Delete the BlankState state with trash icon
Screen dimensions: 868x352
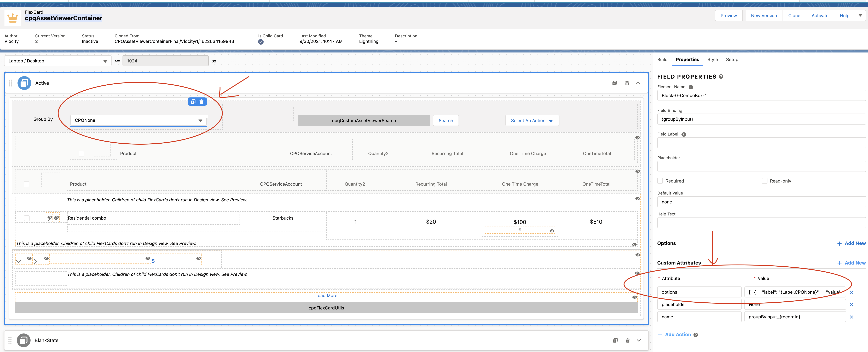(627, 341)
